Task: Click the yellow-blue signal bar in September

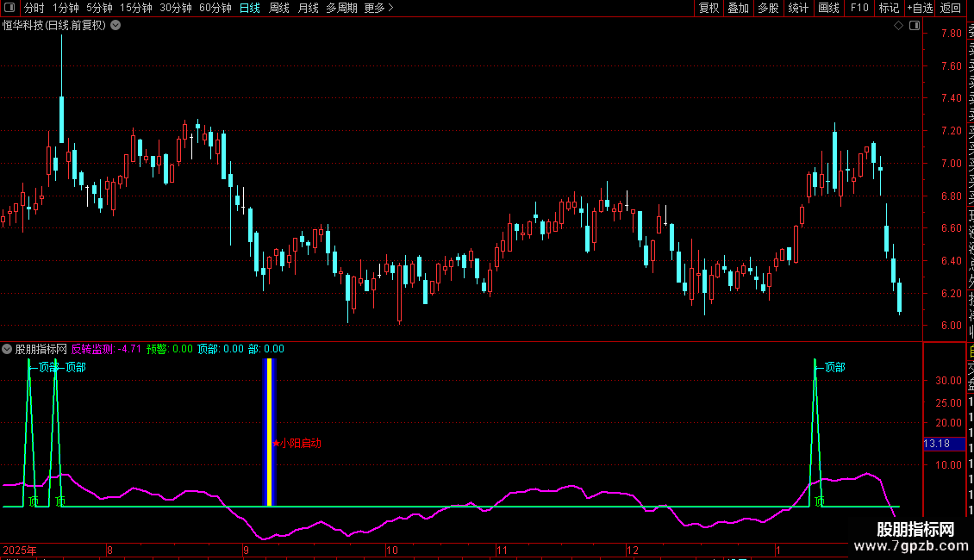Action: 270,432
